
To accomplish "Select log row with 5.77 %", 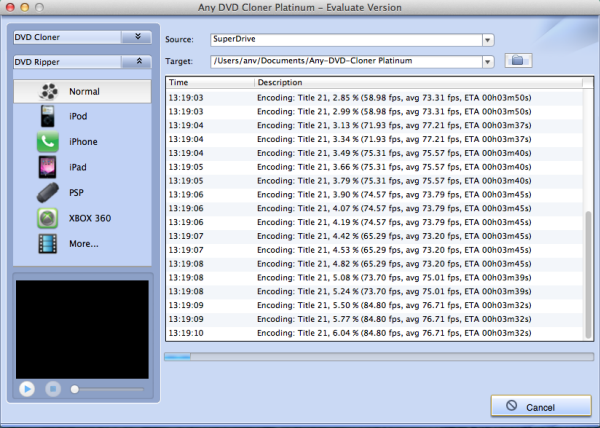I will pyautogui.click(x=375, y=319).
